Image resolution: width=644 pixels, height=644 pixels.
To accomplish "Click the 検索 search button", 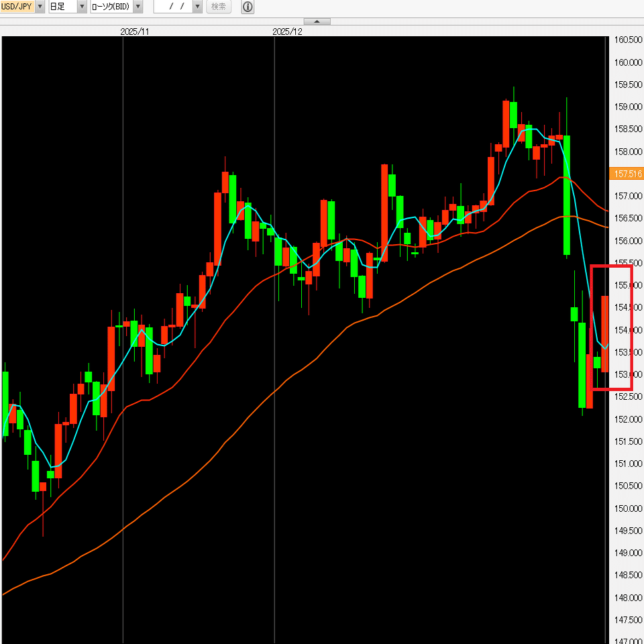I will click(x=219, y=7).
